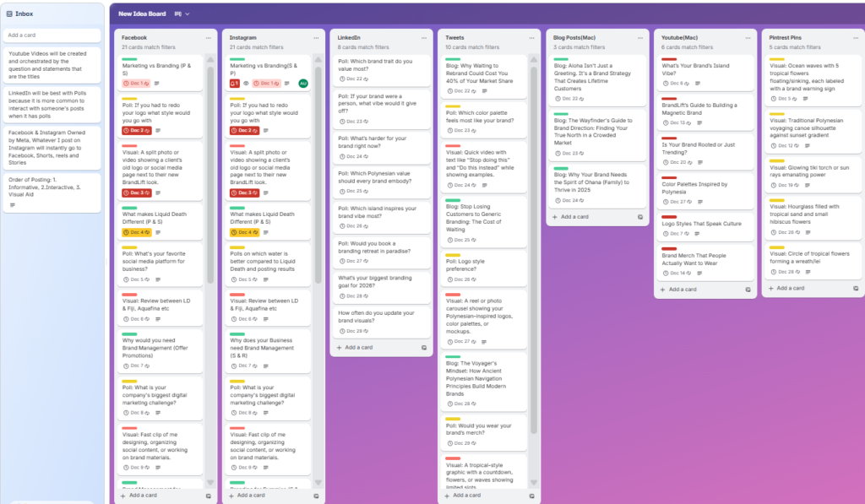Image resolution: width=865 pixels, height=504 pixels.
Task: Open the Pintrest Pins list options menu
Action: [857, 38]
